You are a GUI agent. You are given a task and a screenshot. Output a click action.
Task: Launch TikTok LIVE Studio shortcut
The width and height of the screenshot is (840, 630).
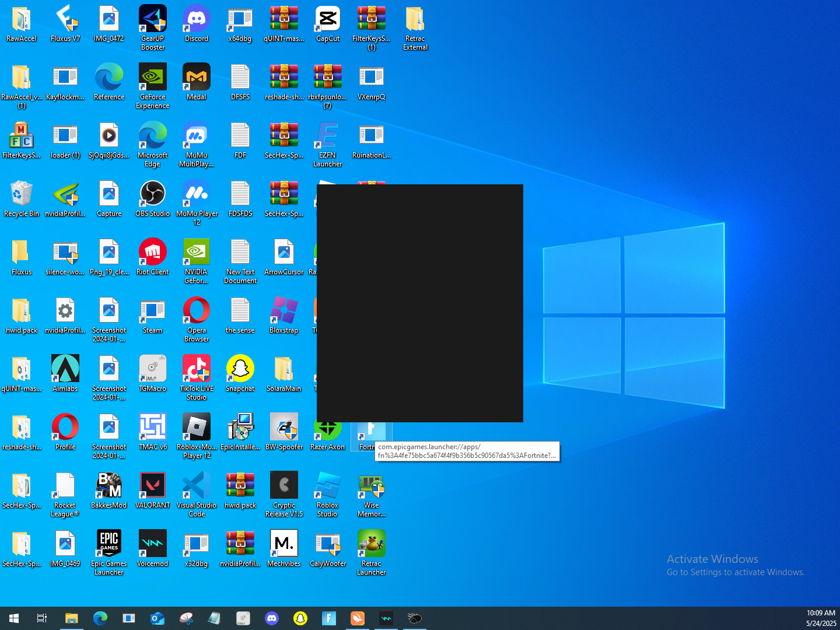pyautogui.click(x=197, y=369)
